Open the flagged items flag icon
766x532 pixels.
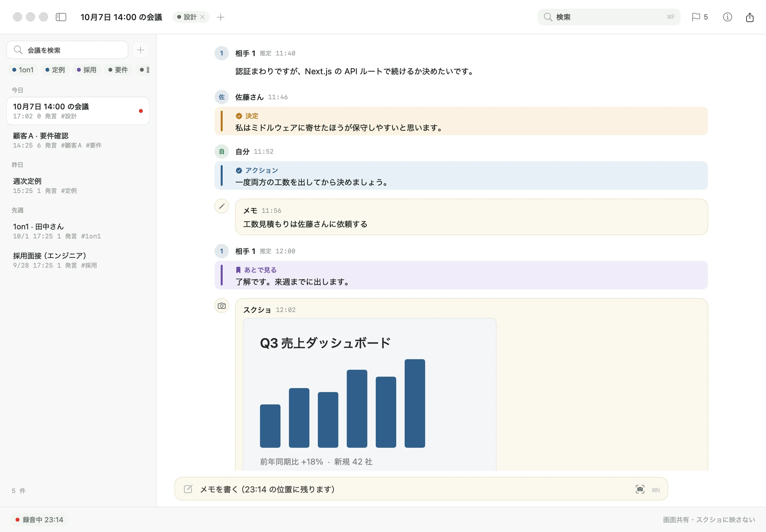tap(696, 17)
